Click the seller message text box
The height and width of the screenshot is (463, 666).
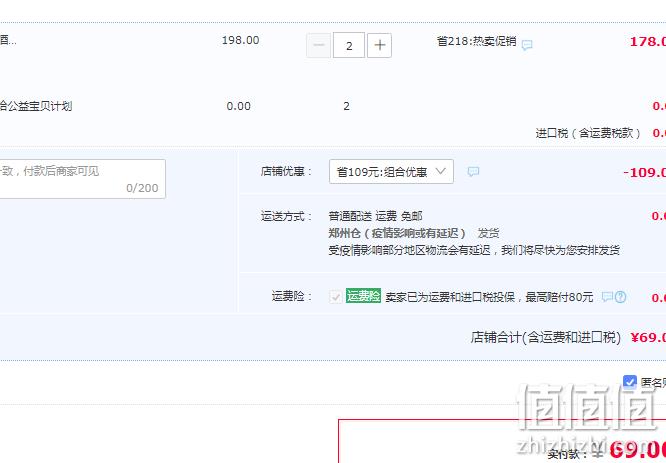click(81, 179)
